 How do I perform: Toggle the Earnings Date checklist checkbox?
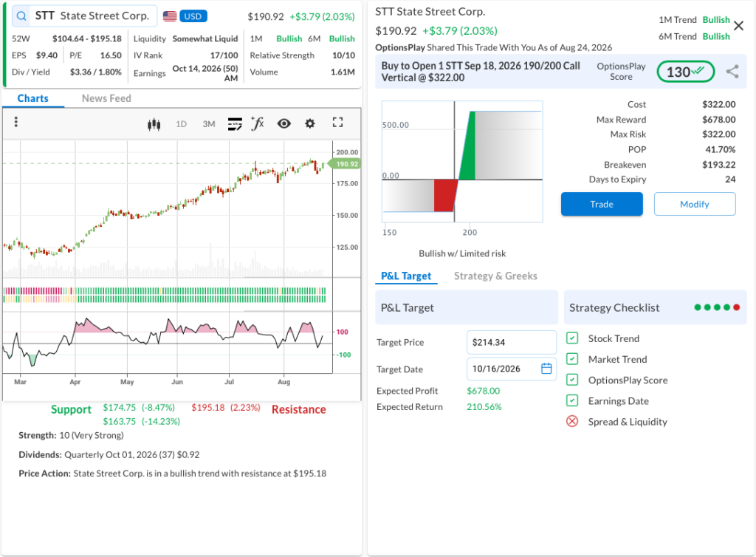tap(572, 400)
